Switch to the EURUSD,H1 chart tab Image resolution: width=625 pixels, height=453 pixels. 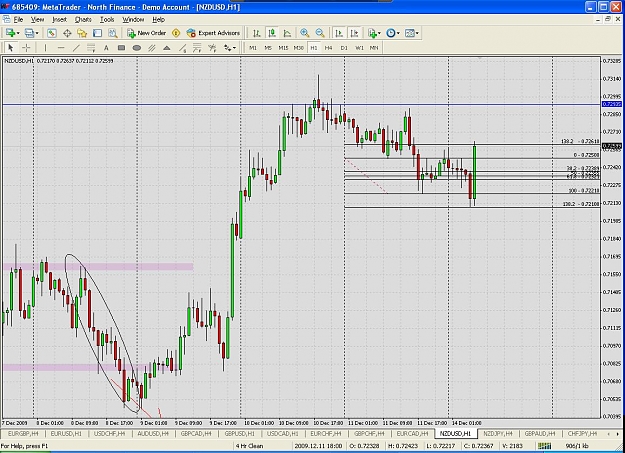point(66,433)
